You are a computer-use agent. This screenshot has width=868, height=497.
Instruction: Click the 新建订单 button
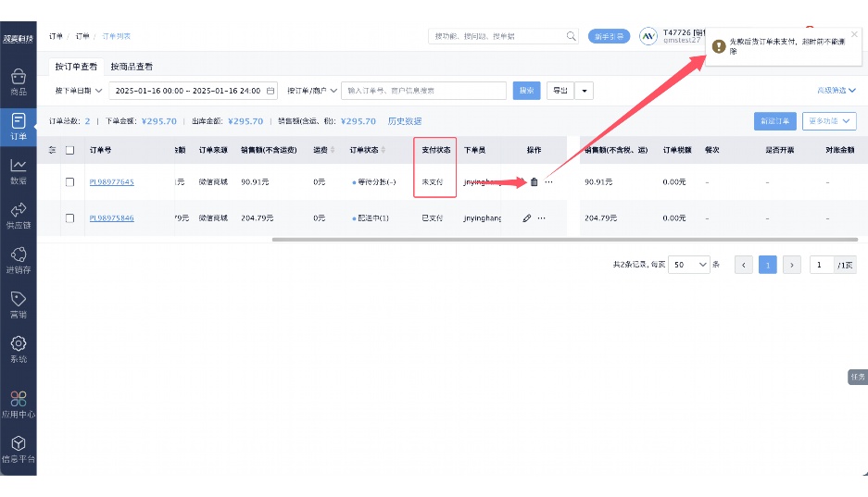(775, 121)
